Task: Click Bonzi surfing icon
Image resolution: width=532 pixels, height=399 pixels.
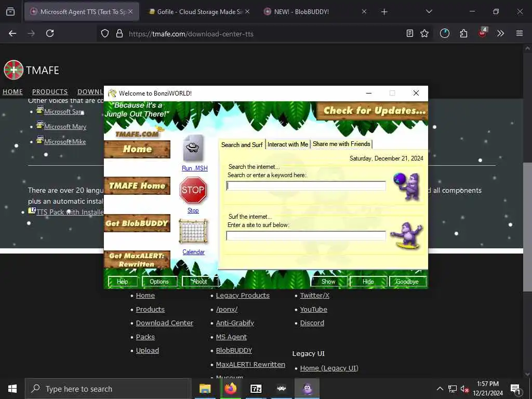Action: tap(406, 235)
